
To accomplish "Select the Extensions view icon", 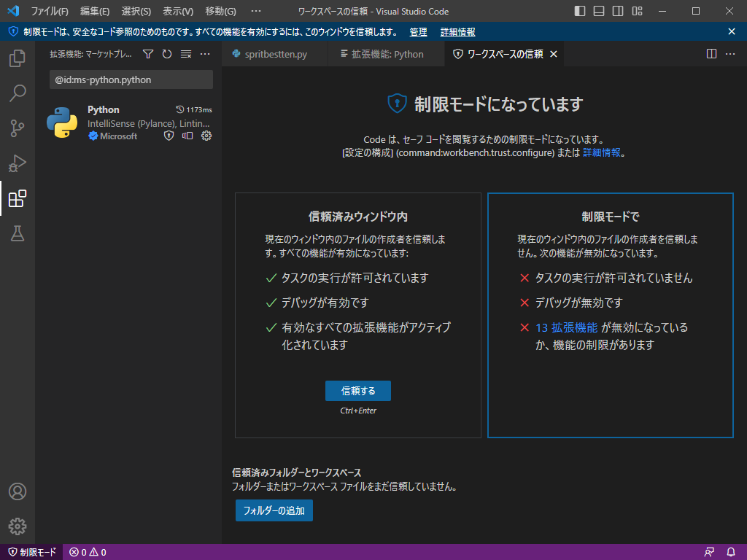I will coord(18,198).
